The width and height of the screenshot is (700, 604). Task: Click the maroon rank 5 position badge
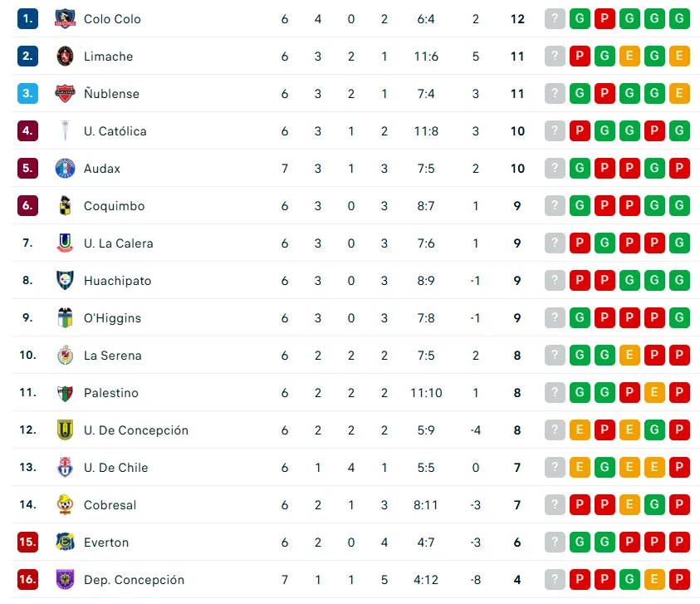pyautogui.click(x=27, y=168)
